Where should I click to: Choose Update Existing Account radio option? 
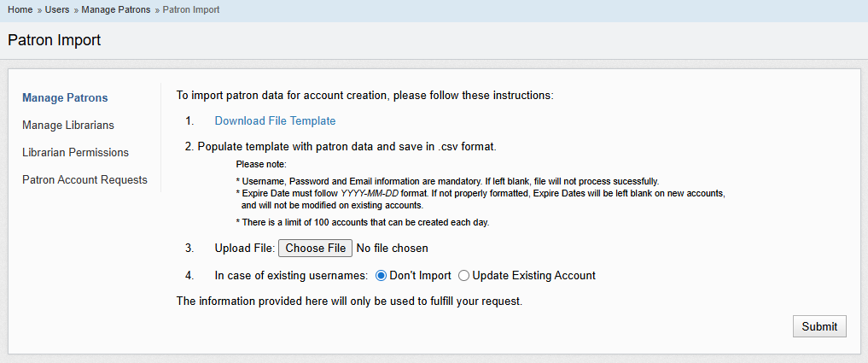464,275
